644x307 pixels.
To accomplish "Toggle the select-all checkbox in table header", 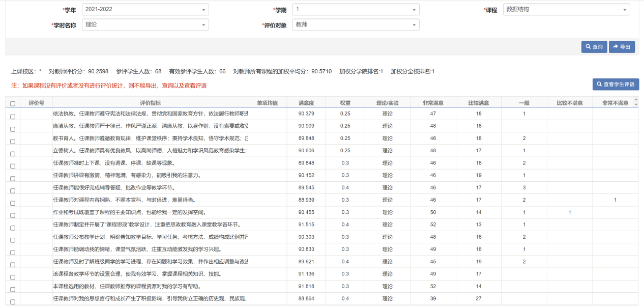I will pyautogui.click(x=13, y=103).
